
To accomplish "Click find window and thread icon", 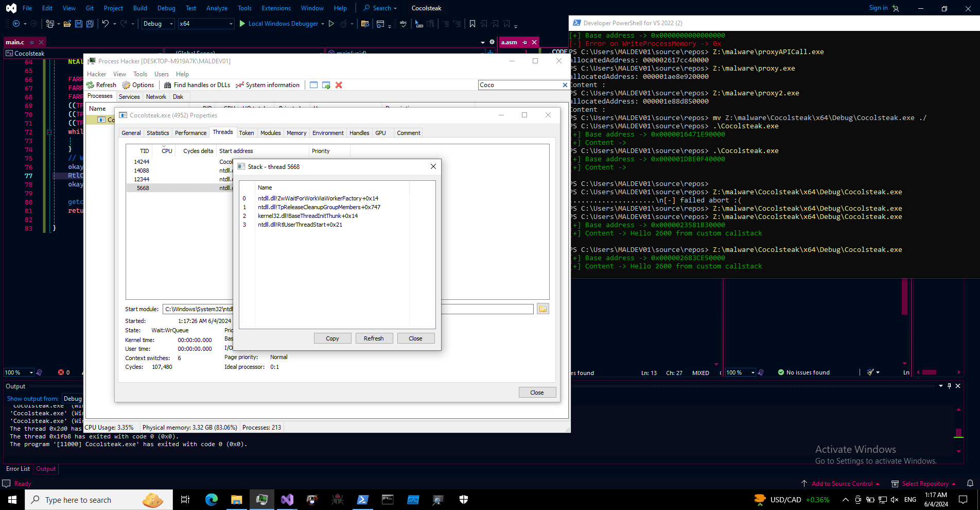I will 326,85.
